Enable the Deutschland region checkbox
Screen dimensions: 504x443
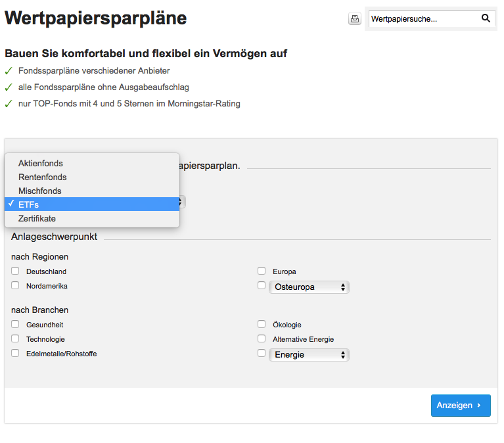point(15,271)
